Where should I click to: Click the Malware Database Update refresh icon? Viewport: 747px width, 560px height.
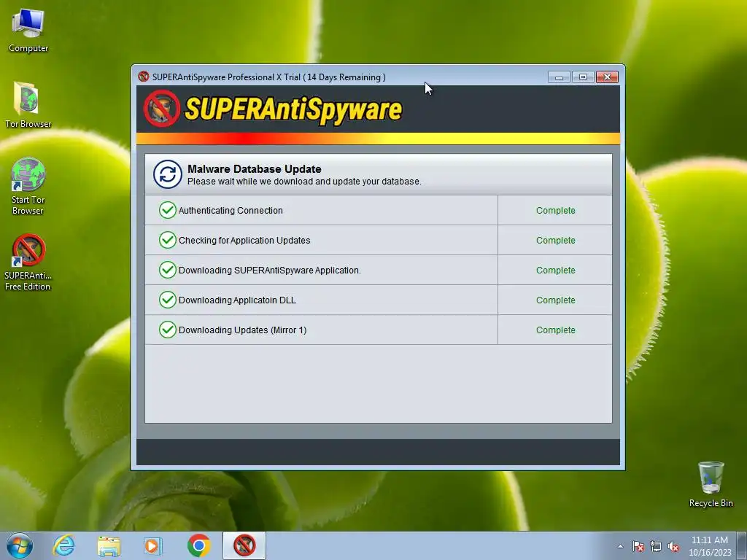168,174
